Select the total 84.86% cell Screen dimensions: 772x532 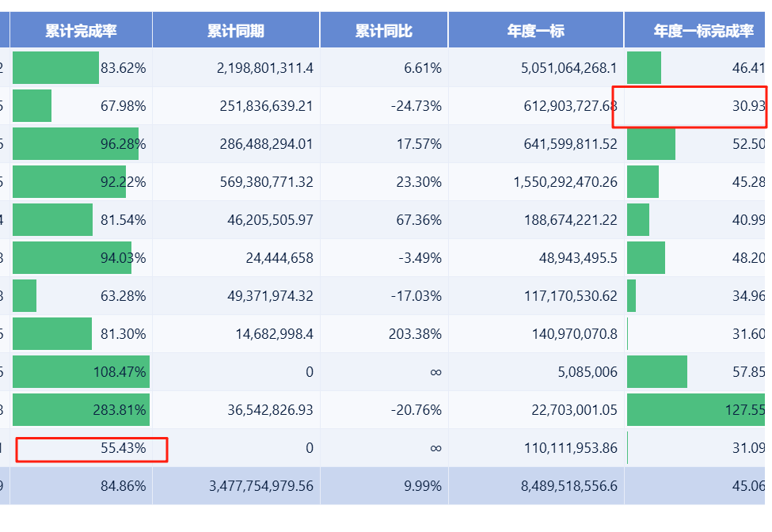[123, 486]
